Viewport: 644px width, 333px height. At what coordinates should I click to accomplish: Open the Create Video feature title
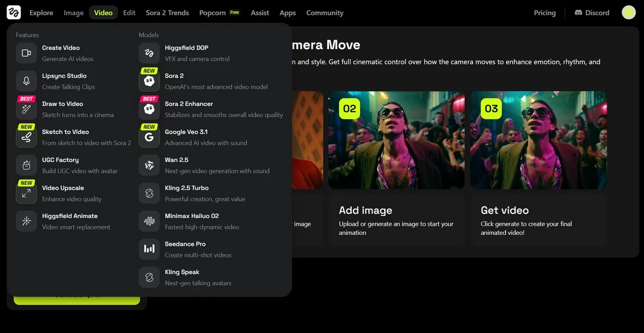click(x=61, y=48)
